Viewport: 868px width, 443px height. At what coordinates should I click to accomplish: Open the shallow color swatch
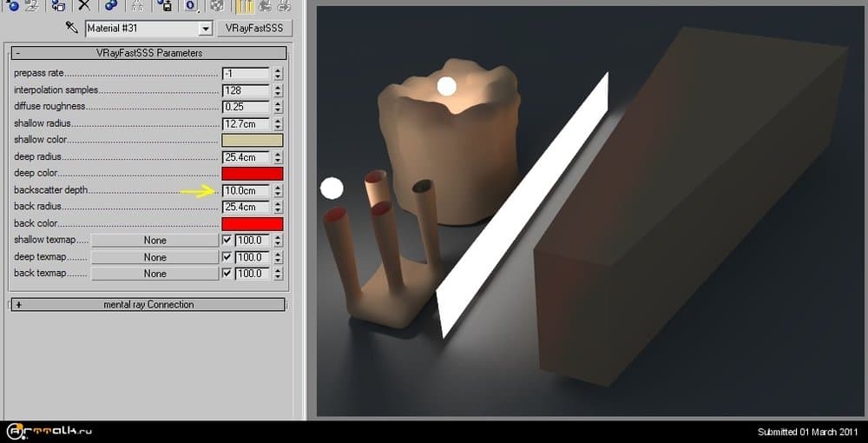tap(253, 140)
